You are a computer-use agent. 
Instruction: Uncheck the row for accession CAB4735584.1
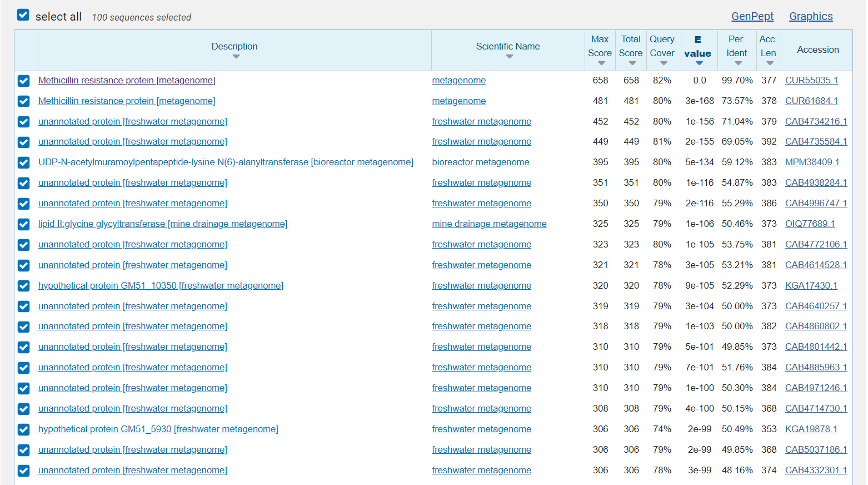[23, 142]
